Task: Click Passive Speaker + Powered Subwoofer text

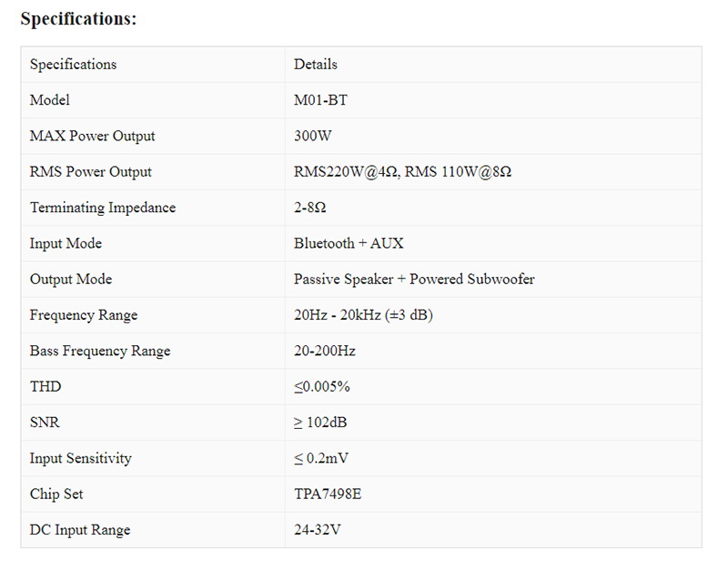Action: coord(414,279)
